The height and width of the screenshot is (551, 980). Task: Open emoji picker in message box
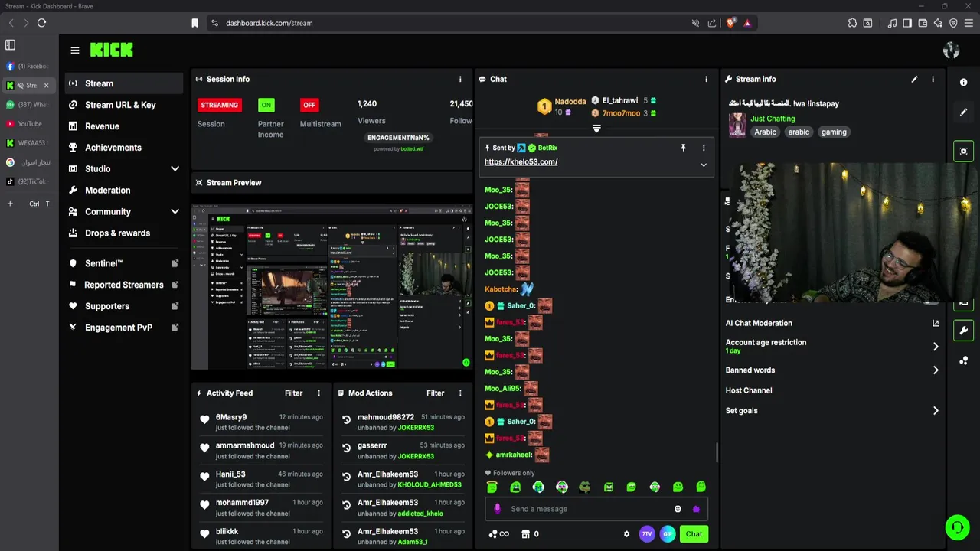tap(678, 509)
